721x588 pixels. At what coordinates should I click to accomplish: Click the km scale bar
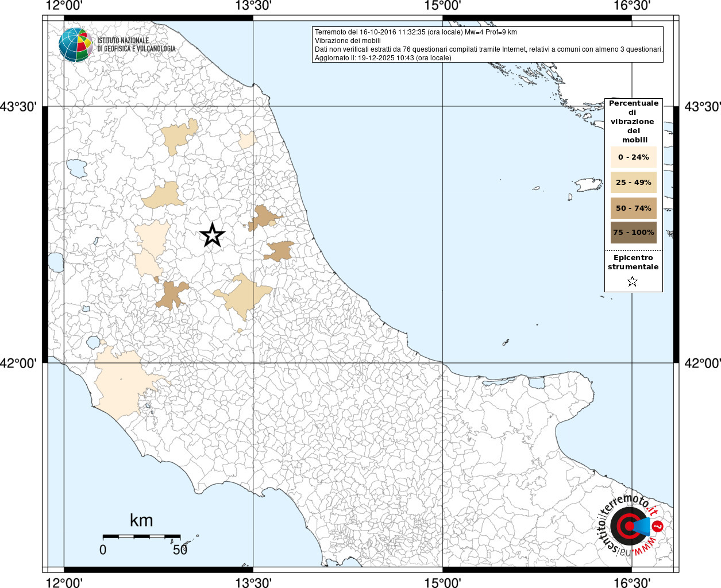141,536
